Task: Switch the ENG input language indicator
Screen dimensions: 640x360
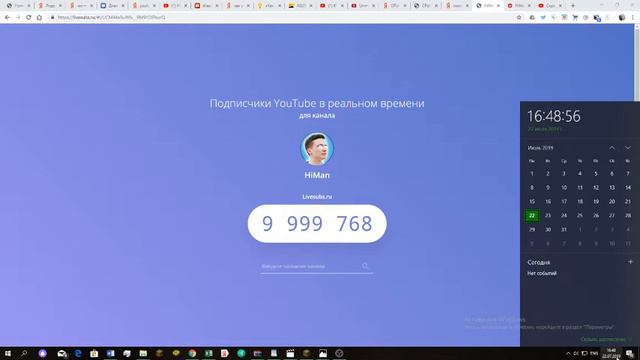Action: coord(594,353)
